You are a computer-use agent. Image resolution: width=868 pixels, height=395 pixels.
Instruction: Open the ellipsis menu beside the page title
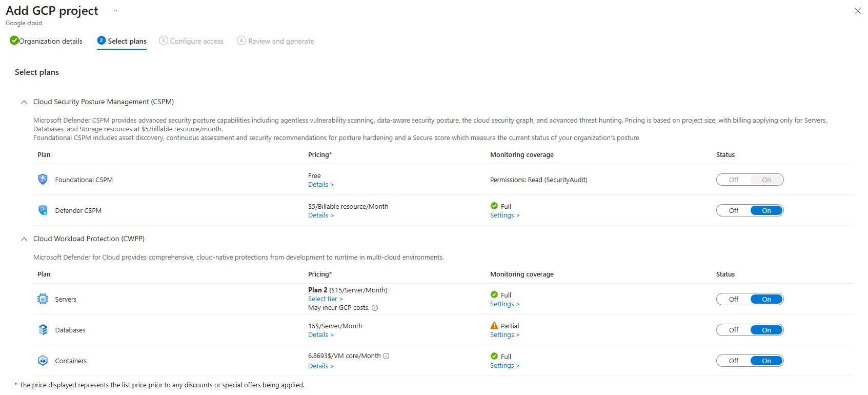point(114,11)
